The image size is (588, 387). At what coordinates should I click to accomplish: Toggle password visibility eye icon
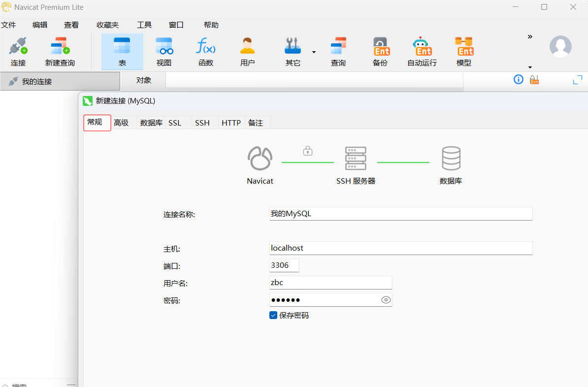[386, 300]
